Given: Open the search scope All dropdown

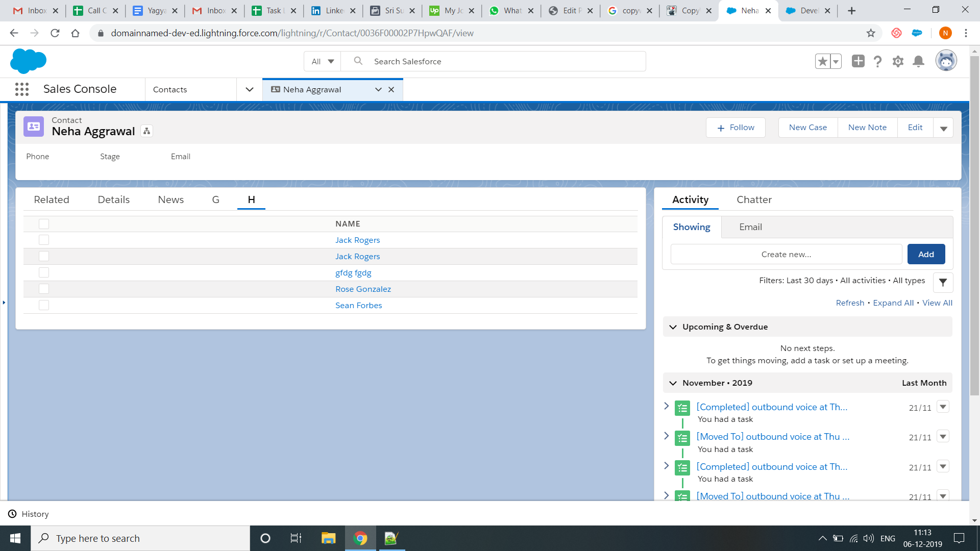Looking at the screenshot, I should [321, 61].
